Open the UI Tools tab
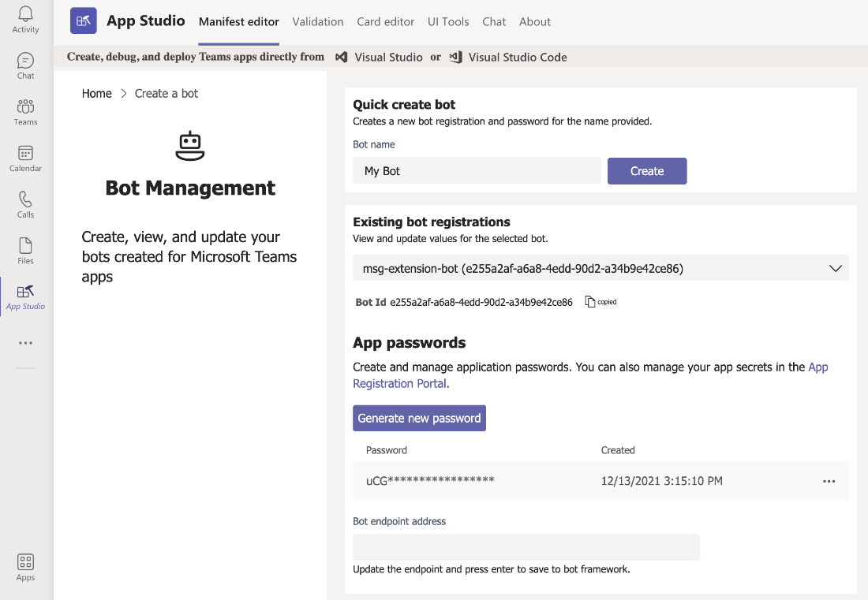Viewport: 868px width, 600px height. coord(448,22)
